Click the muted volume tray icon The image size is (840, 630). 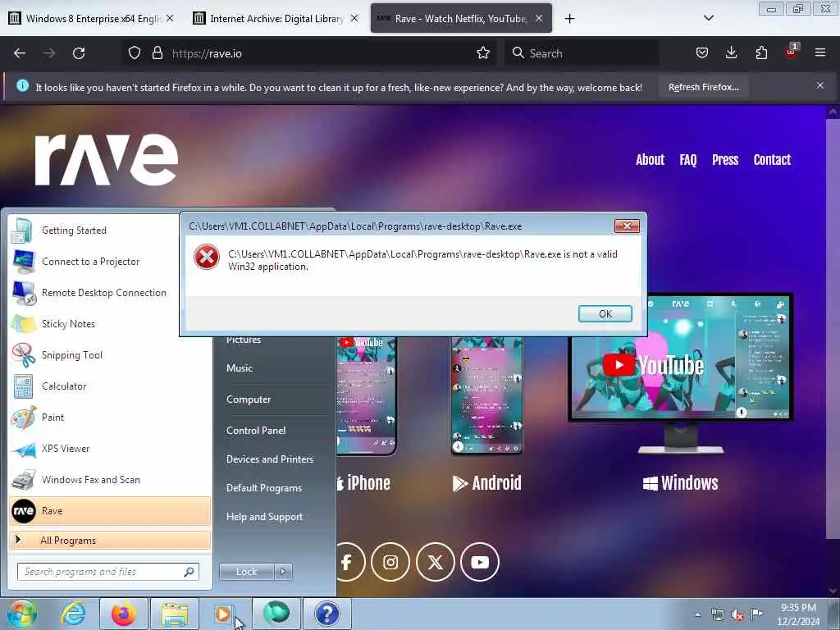pos(737,615)
